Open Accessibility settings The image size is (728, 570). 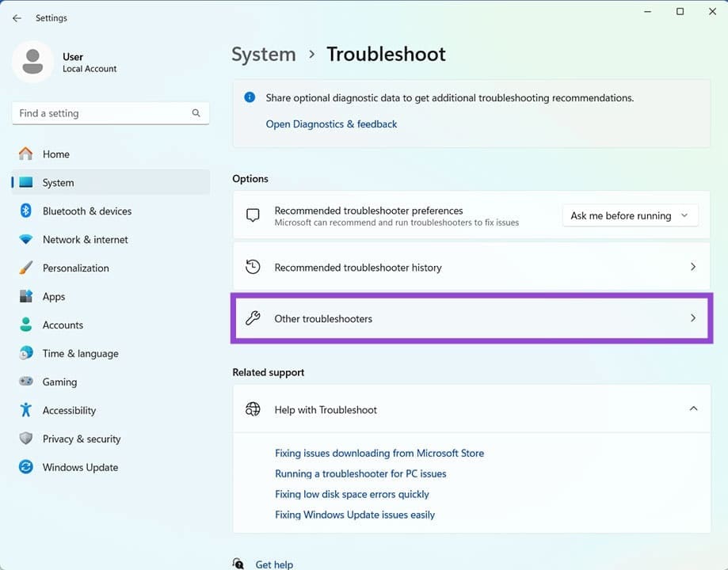point(69,410)
